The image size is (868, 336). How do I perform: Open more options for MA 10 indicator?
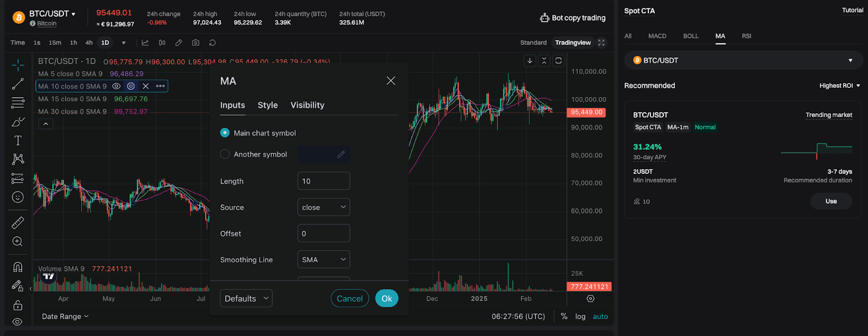pos(161,86)
